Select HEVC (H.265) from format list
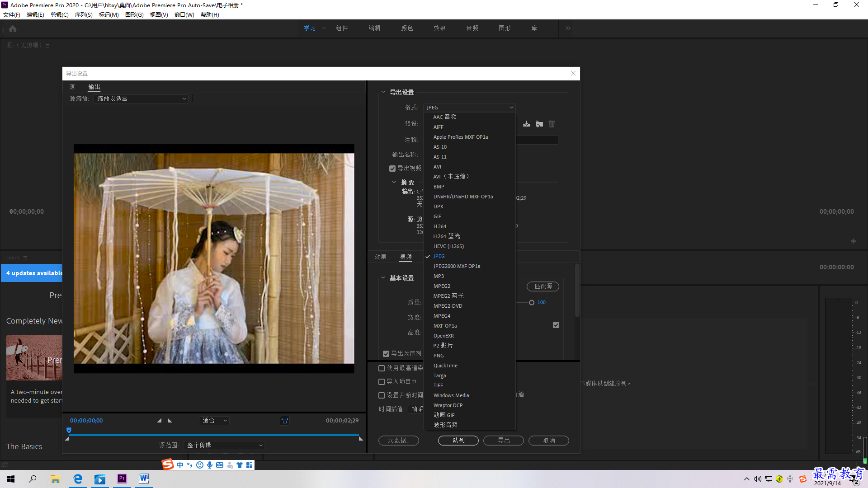Image resolution: width=868 pixels, height=488 pixels. click(x=469, y=246)
